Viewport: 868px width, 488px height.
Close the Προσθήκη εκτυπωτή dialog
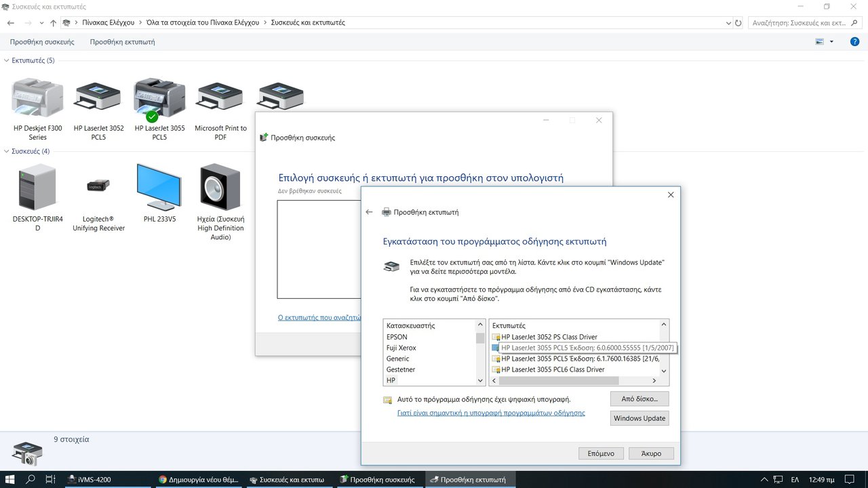671,195
